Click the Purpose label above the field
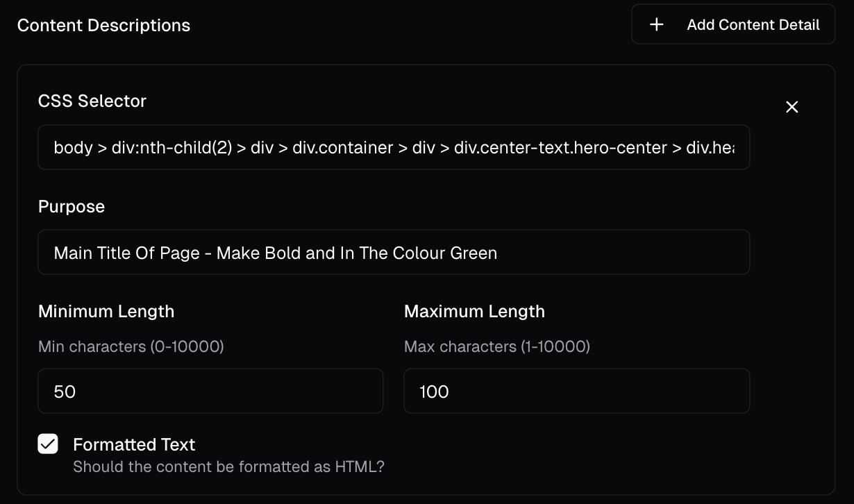Screen dimensions: 854x504 click(x=72, y=206)
